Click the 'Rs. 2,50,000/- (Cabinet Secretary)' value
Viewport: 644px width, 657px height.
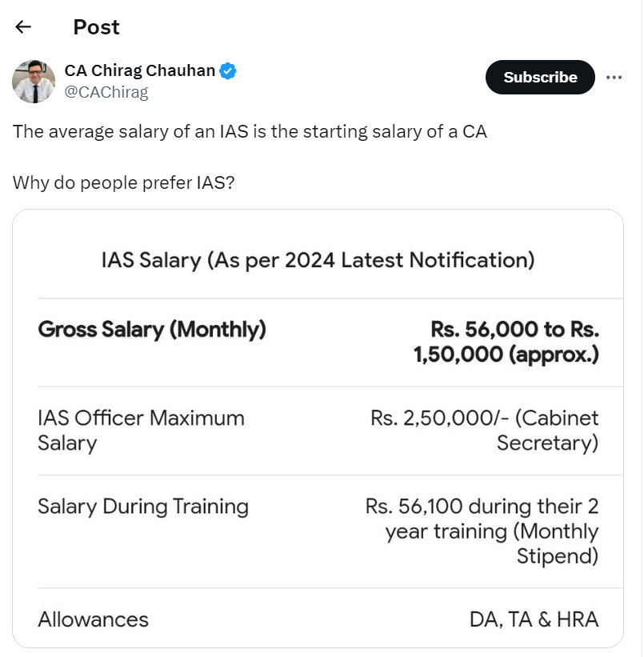coord(485,431)
